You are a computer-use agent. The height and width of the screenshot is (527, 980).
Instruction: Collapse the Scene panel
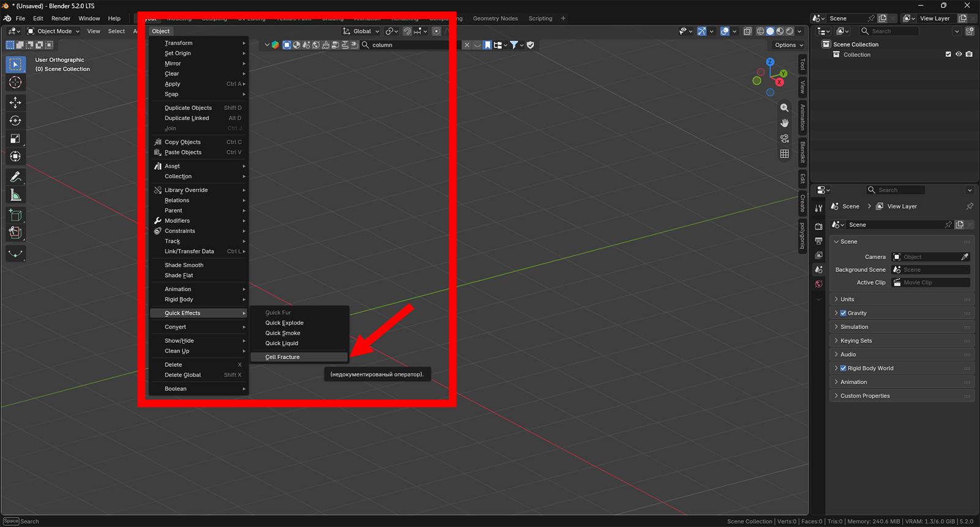[x=903, y=241]
